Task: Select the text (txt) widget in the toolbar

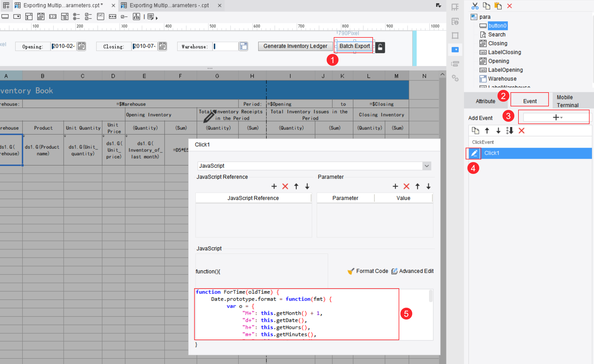Action: click(x=100, y=16)
